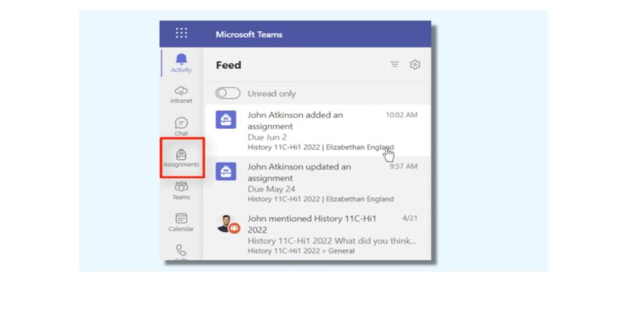Click the 9:57 AM timestamp
644x322 pixels.
(403, 167)
